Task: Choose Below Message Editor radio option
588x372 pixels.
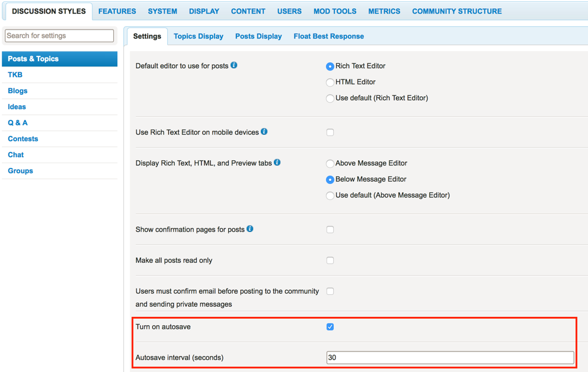Action: (x=330, y=180)
